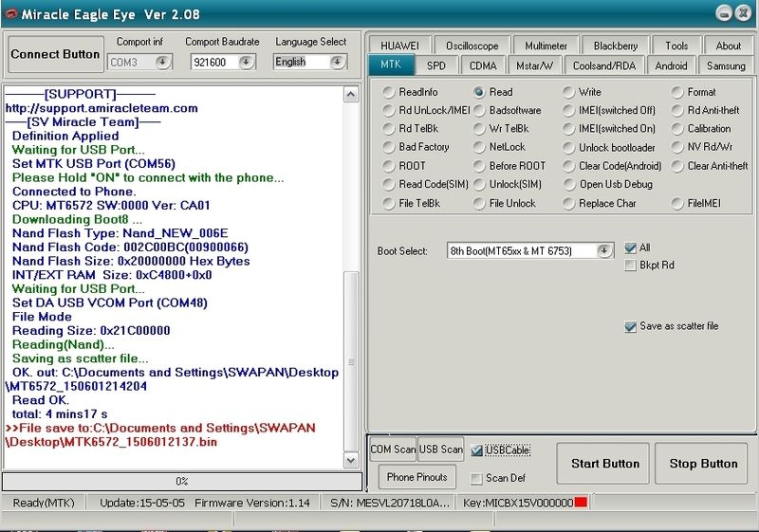Click the Miracle Eagle Eye title bar icon
This screenshot has height=532, width=759.
pyautogui.click(x=10, y=14)
